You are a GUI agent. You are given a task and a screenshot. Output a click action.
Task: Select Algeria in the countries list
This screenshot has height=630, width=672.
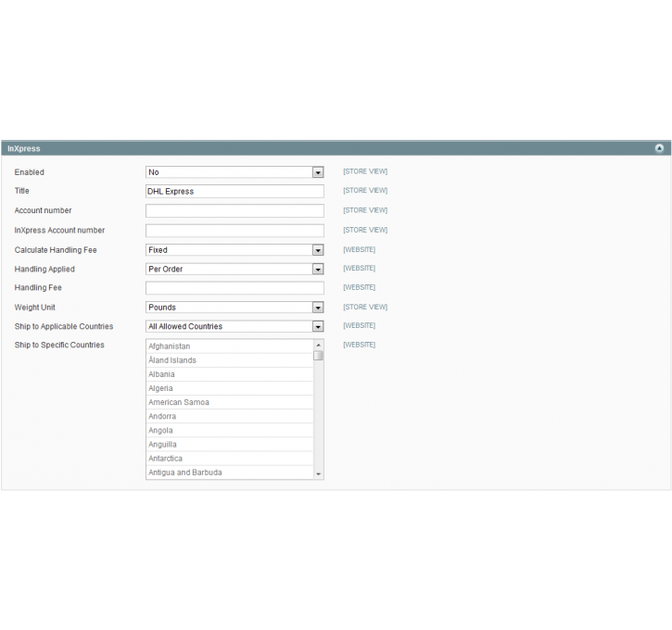click(230, 388)
